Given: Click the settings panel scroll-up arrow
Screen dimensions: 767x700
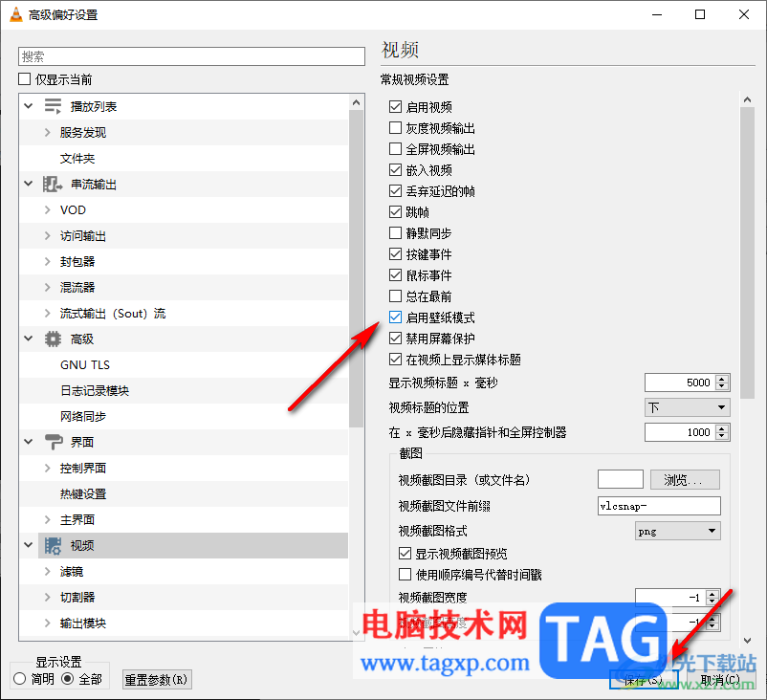Looking at the screenshot, I should pos(747,99).
